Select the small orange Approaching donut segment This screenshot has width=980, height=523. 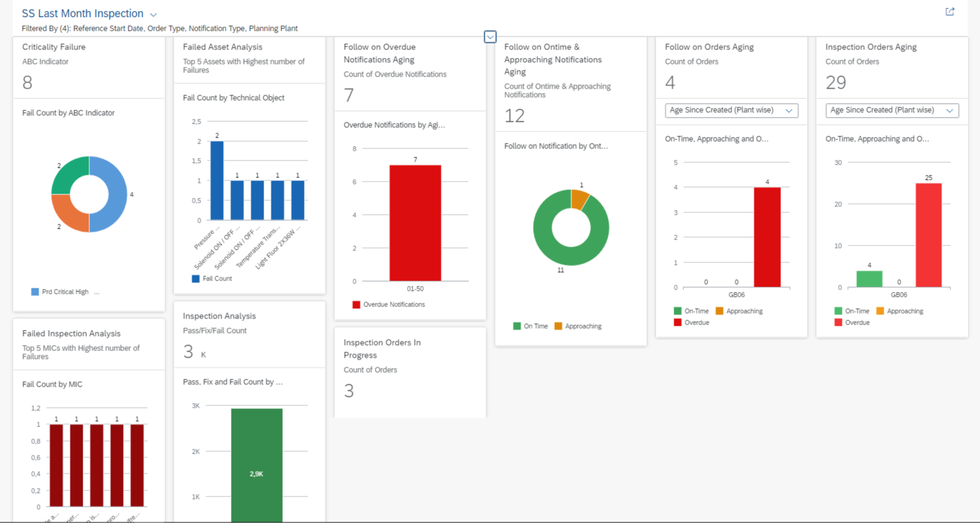[x=580, y=199]
